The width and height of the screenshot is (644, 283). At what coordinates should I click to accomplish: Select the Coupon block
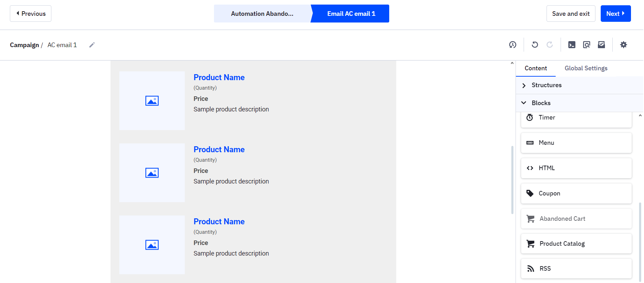click(576, 193)
